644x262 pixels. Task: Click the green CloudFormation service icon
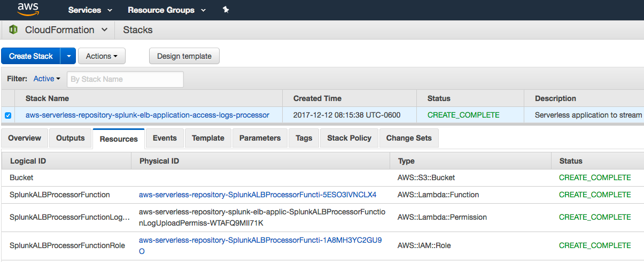click(13, 30)
